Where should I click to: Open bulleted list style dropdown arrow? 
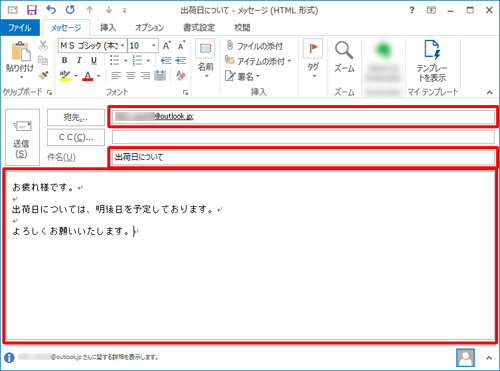click(x=126, y=61)
